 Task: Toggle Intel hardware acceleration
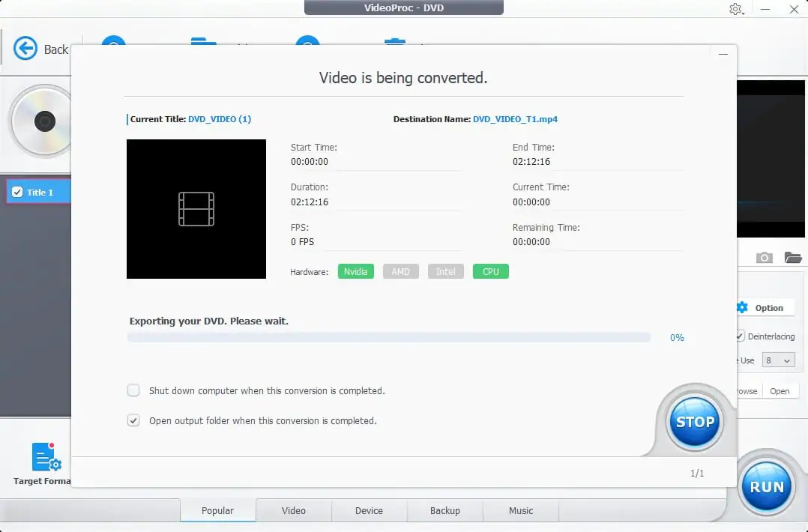tap(446, 271)
